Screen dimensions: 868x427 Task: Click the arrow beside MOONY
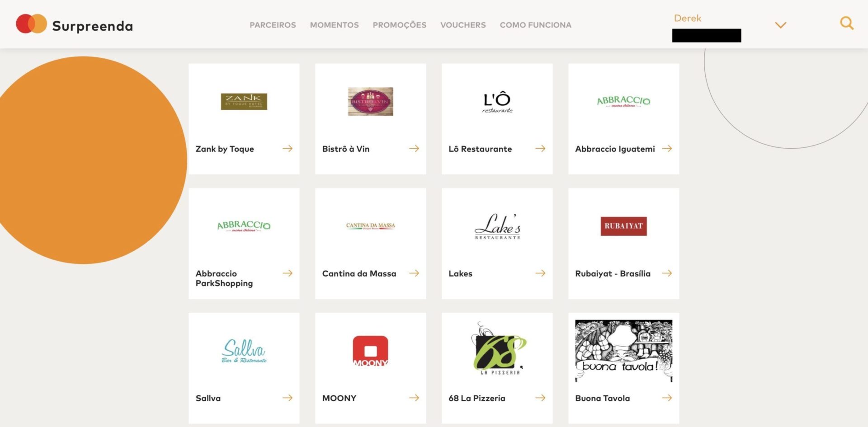tap(414, 398)
